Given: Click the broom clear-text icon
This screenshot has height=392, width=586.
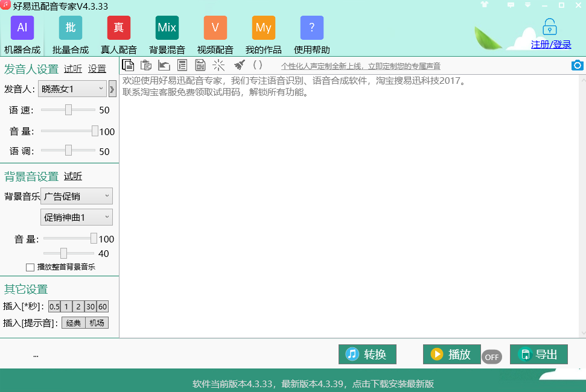Looking at the screenshot, I should (x=240, y=65).
